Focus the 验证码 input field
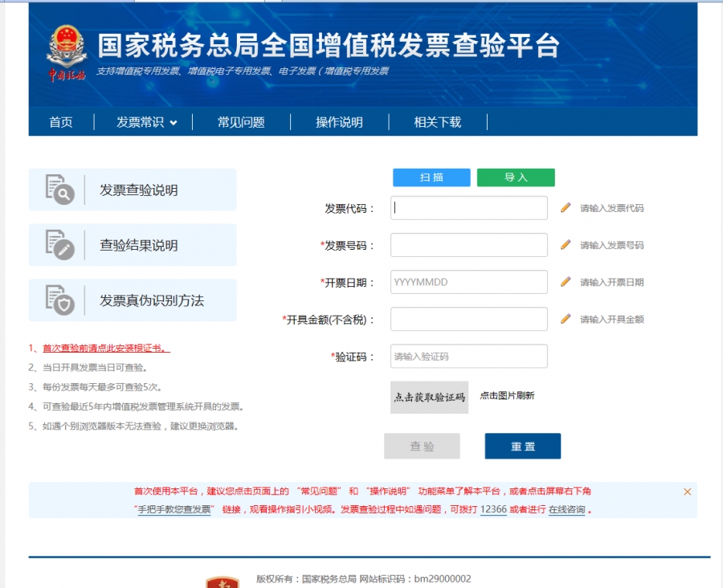 click(469, 356)
